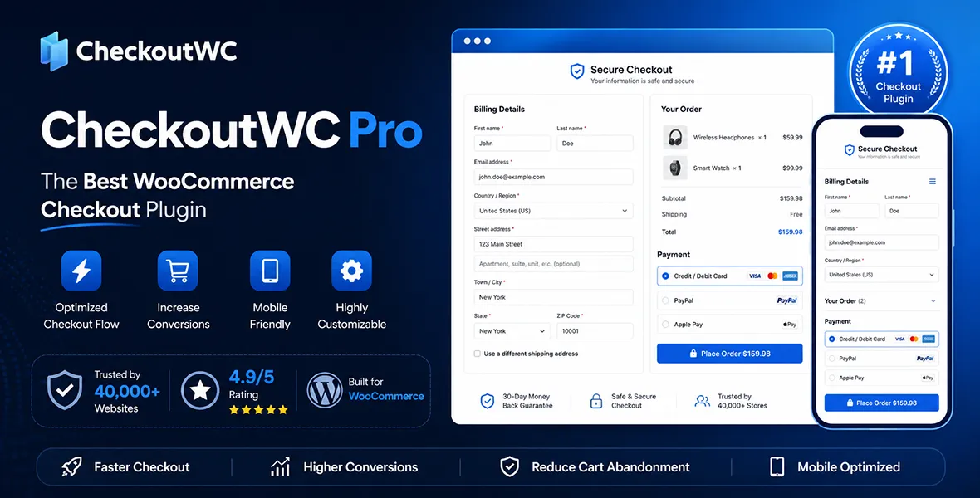Select Apple Pay radio on phone mockup
The height and width of the screenshot is (498, 980).
[x=832, y=378]
